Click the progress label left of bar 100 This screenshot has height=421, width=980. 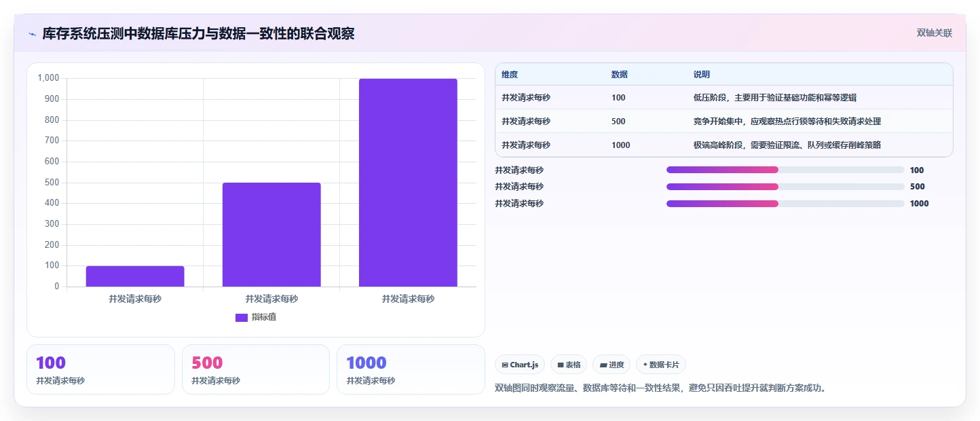[519, 170]
